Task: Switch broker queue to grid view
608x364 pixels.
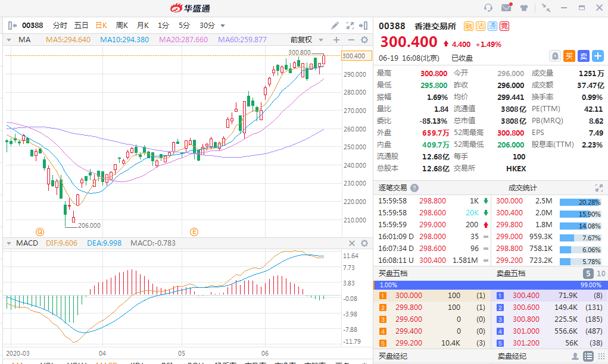Action: pyautogui.click(x=601, y=356)
